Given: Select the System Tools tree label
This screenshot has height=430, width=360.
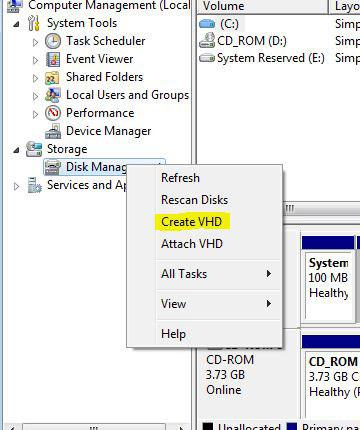Looking at the screenshot, I should (82, 23).
